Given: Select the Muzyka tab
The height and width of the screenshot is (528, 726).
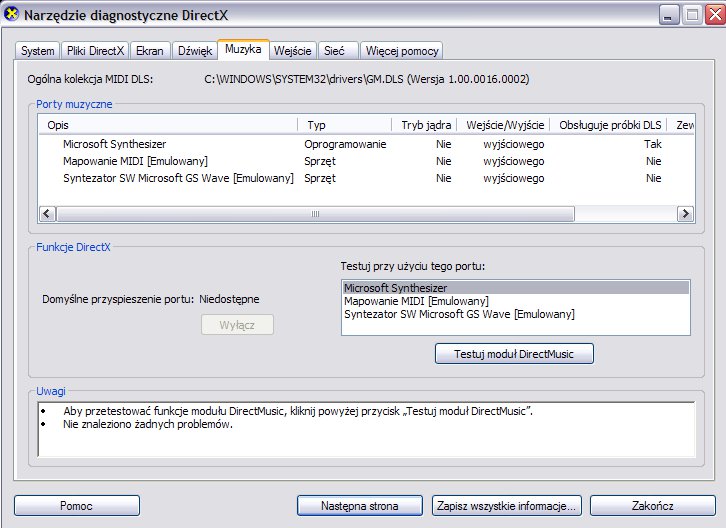Looking at the screenshot, I should (243, 49).
